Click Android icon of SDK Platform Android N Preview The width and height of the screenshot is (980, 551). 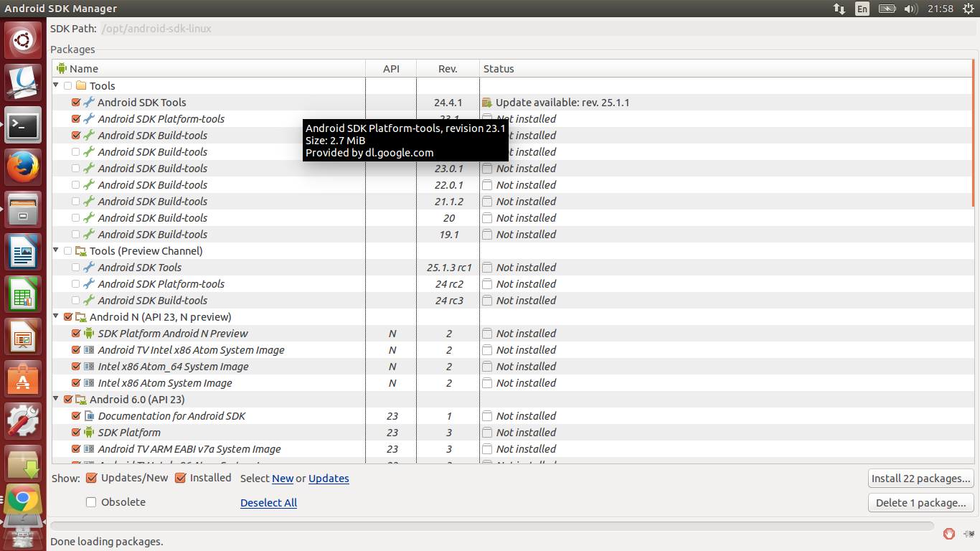point(89,333)
